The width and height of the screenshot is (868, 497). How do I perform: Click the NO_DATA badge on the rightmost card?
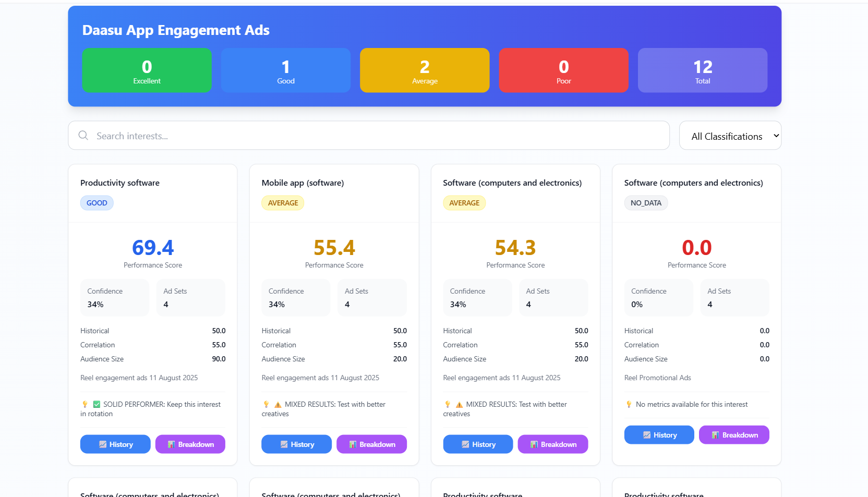click(646, 203)
